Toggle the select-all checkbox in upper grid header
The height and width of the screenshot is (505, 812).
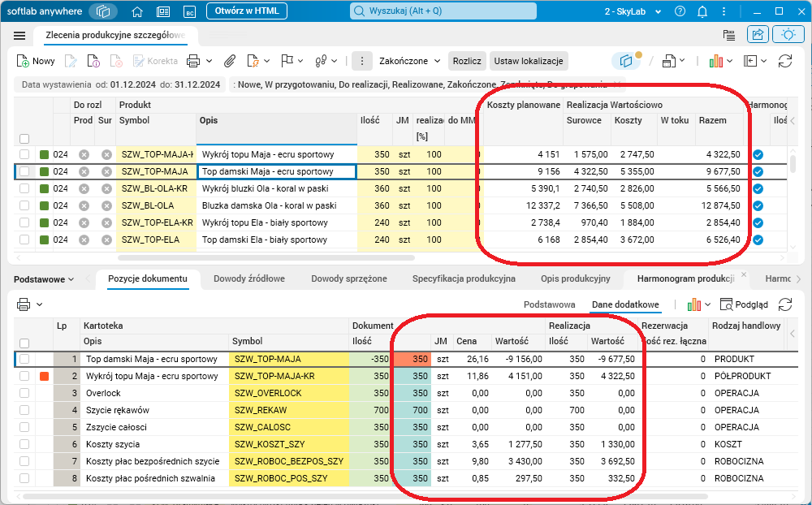[x=24, y=139]
